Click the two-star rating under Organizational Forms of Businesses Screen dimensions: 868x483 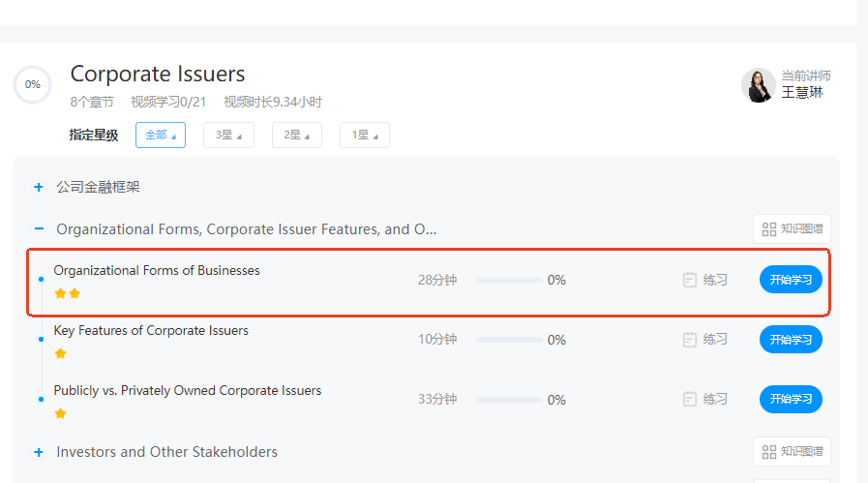pyautogui.click(x=67, y=293)
